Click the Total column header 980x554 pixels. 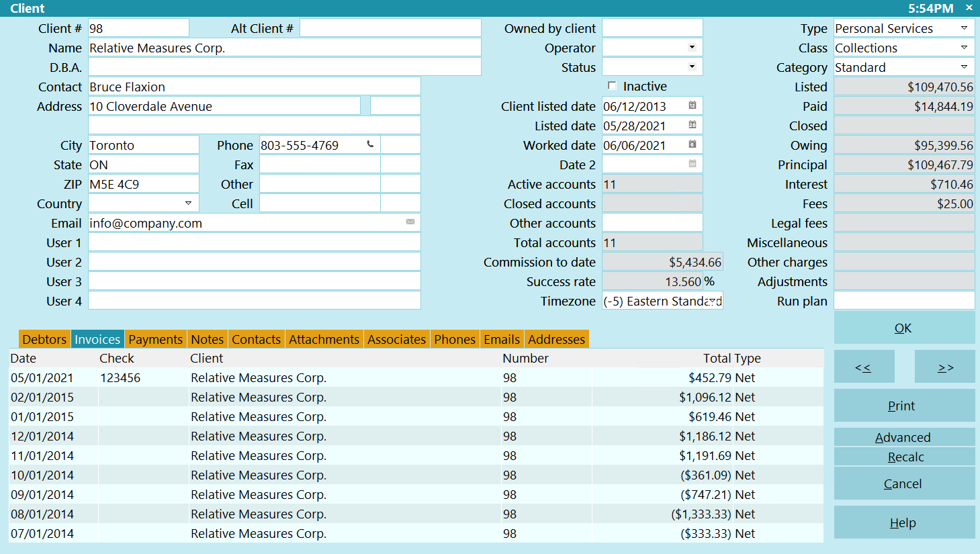717,358
